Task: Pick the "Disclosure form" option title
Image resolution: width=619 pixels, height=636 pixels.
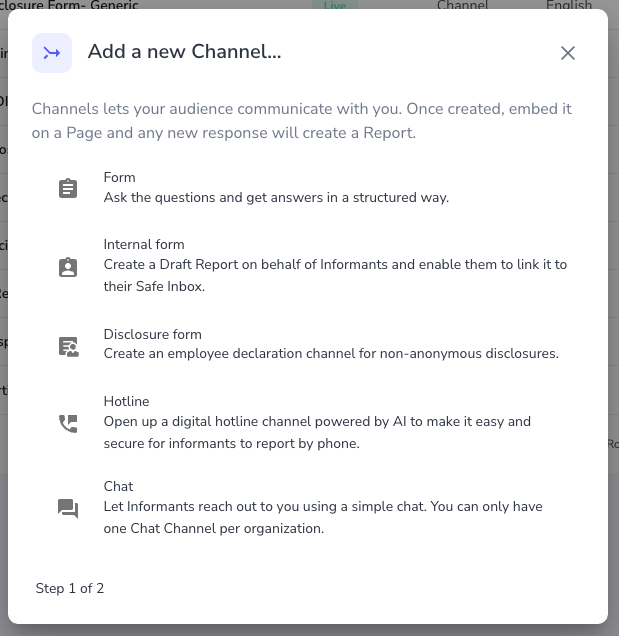Action: (152, 334)
